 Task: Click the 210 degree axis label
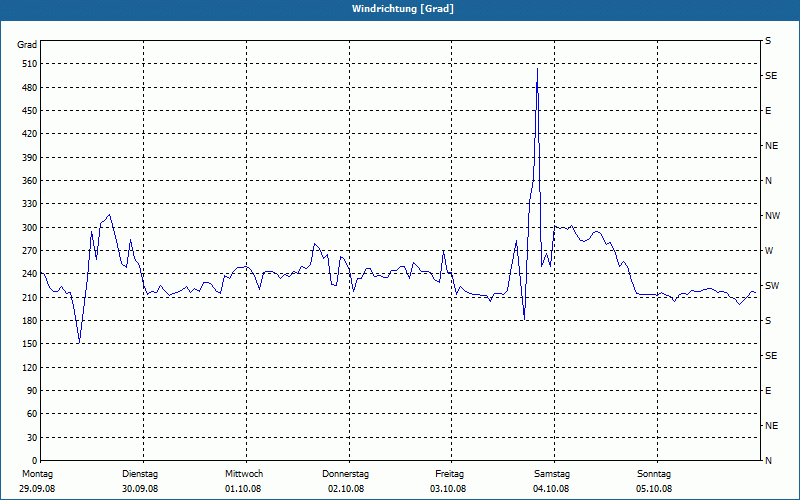point(31,297)
